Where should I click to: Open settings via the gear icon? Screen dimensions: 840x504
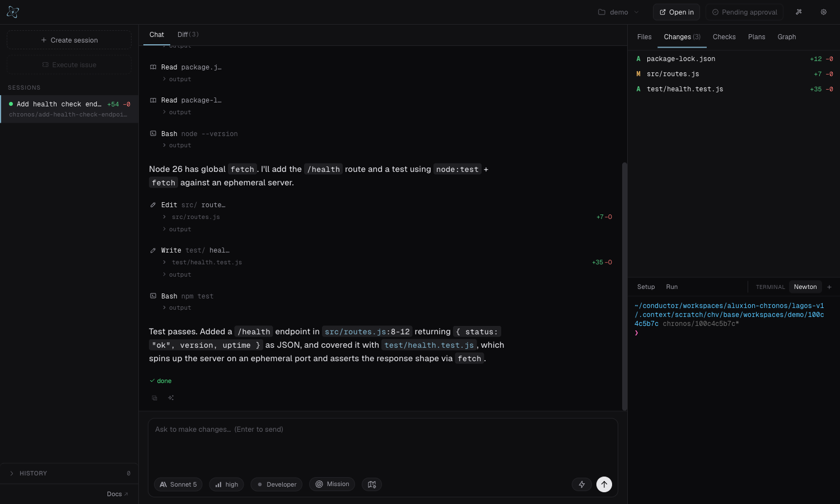824,12
